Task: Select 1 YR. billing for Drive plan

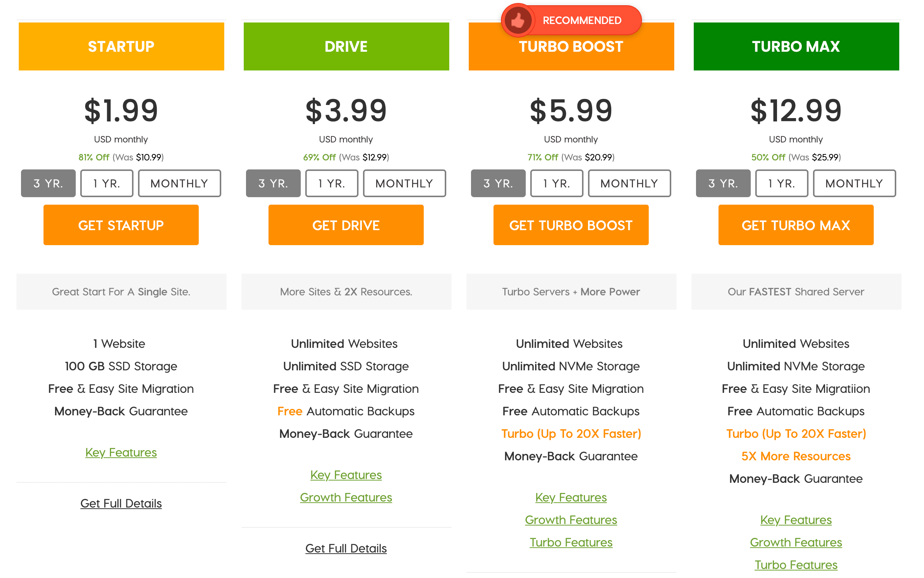Action: 331,184
